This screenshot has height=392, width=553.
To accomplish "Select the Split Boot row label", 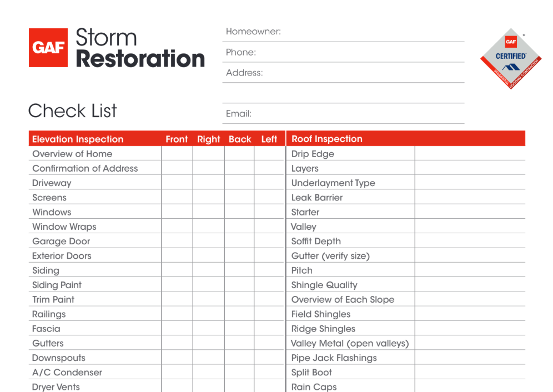I will (x=311, y=373).
